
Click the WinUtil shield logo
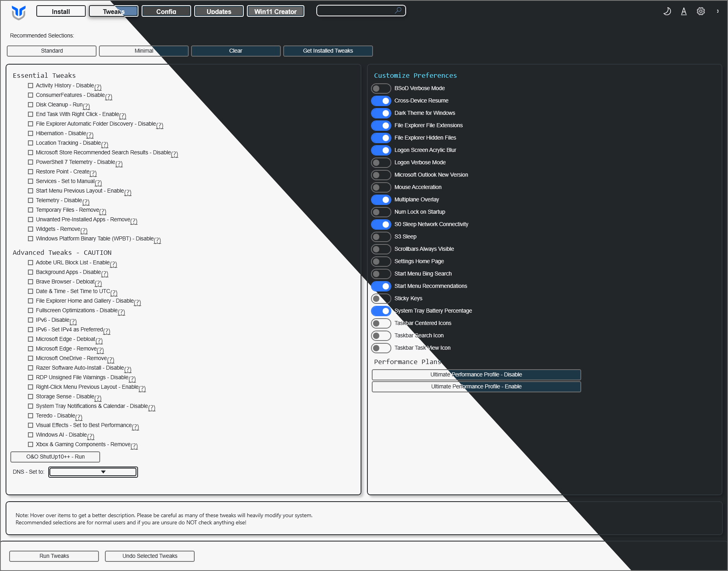click(19, 12)
